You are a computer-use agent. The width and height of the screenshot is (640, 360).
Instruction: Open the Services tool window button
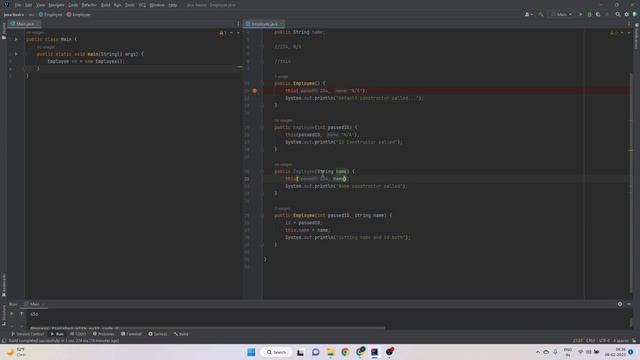pyautogui.click(x=158, y=334)
